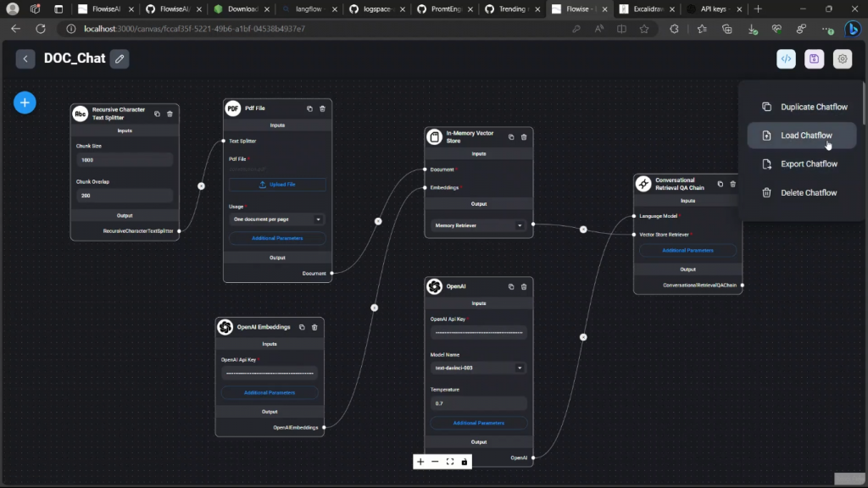Delete the Conversational Retrieval QA Chain node
The height and width of the screenshot is (488, 868).
733,184
